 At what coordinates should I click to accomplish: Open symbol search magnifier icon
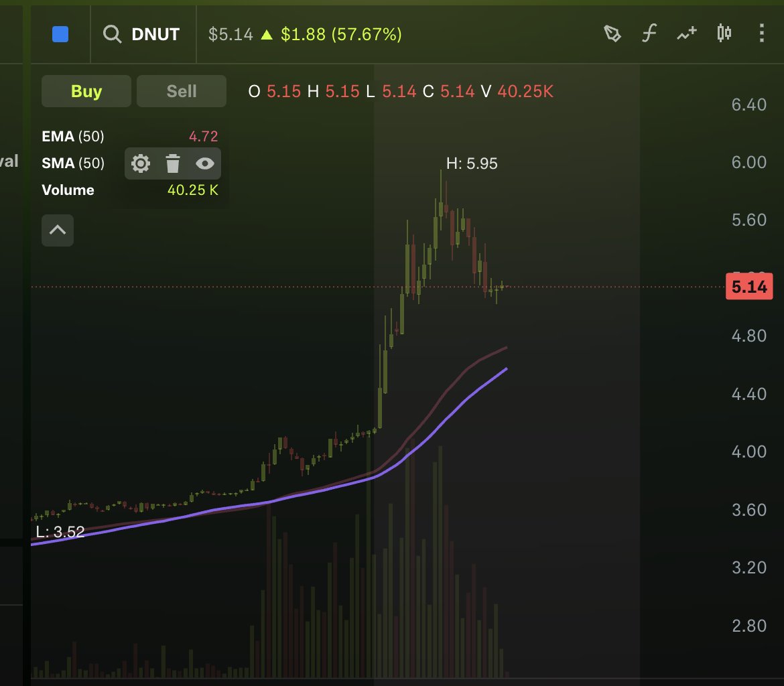[x=112, y=34]
